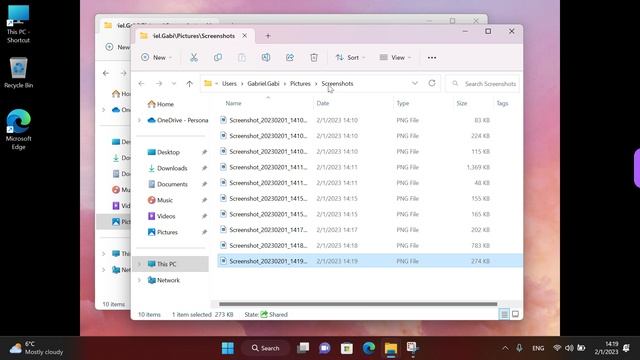Select the 83 KB screenshot file
This screenshot has width=640, height=360.
click(x=370, y=120)
